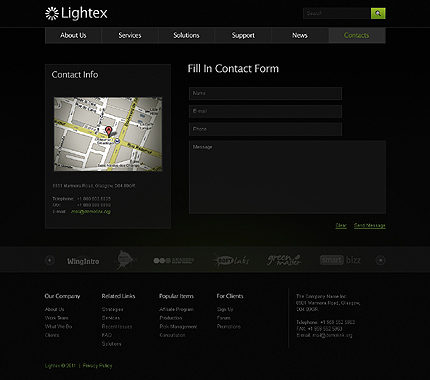Screen dimensions: 430x380
Task: Open the About Us menu item
Action: (73, 35)
